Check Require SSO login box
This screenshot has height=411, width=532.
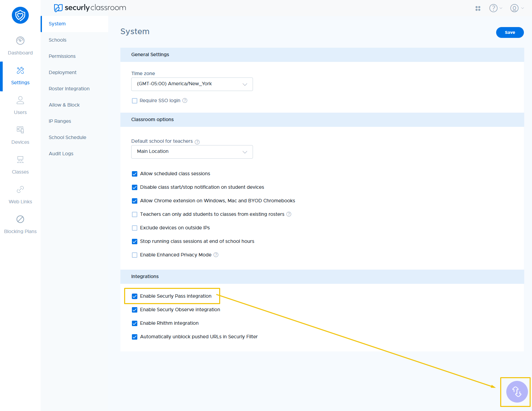(135, 101)
